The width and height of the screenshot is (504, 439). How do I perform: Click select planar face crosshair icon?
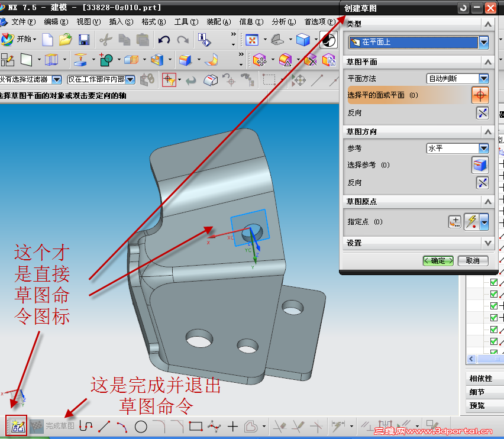480,95
